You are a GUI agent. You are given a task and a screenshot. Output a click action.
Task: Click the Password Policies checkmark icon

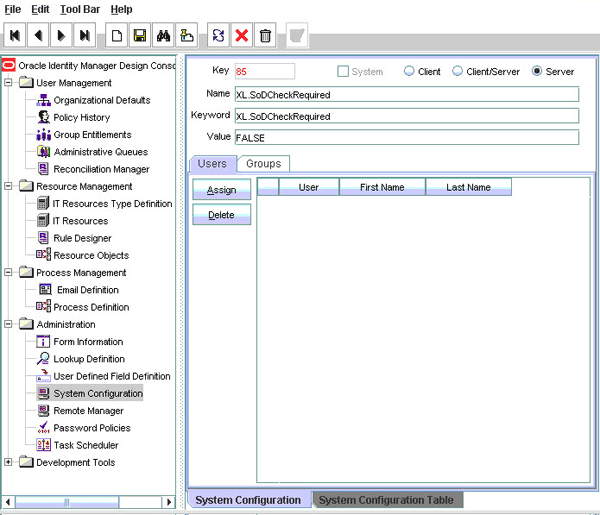43,427
